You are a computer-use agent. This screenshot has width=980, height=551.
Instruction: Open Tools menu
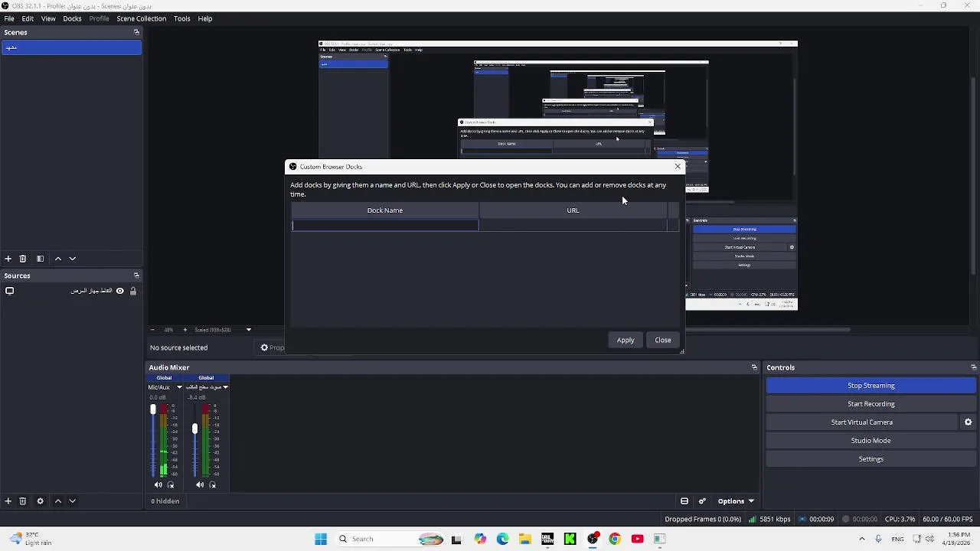click(x=181, y=18)
